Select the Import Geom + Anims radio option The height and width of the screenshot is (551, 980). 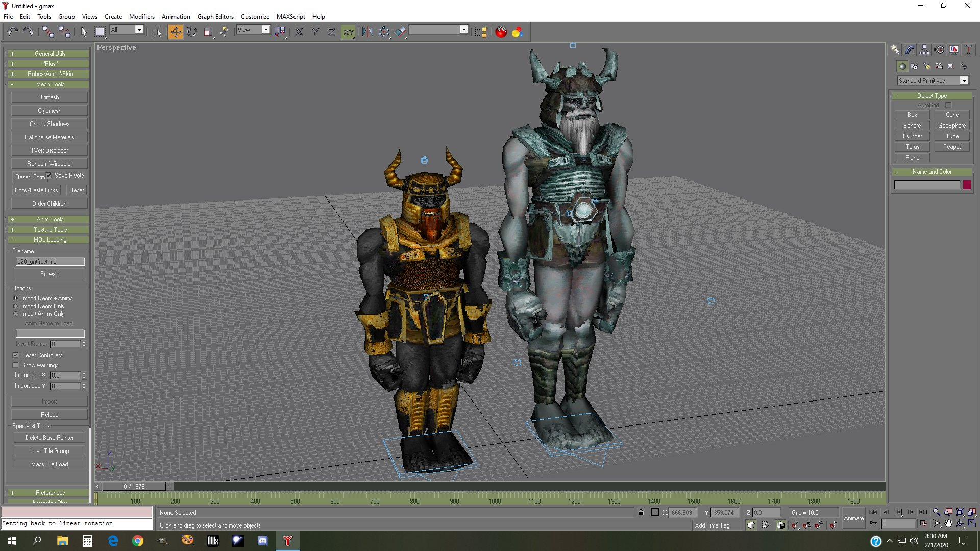15,298
